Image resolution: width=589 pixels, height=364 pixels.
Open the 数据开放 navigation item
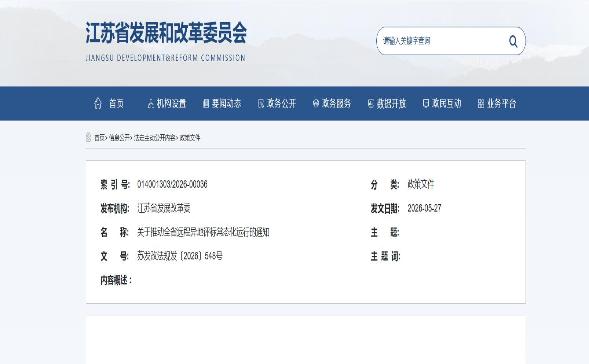point(387,103)
